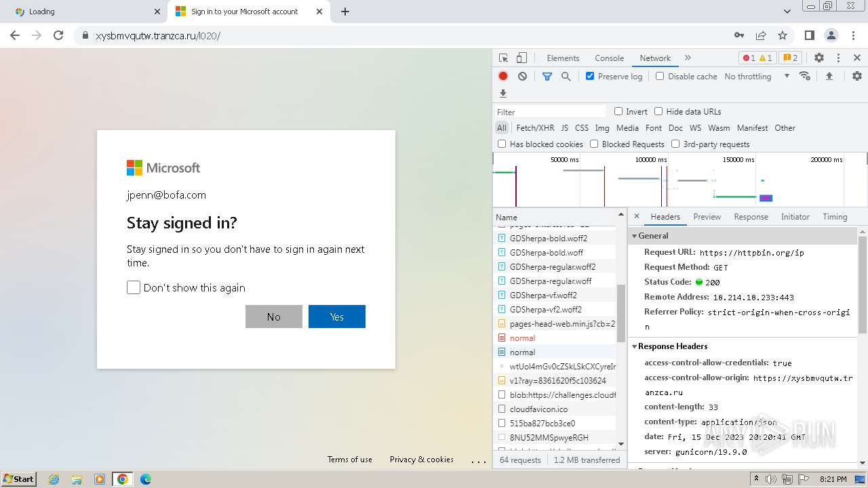Open the Chrome profile avatar
868x488 pixels.
(831, 36)
